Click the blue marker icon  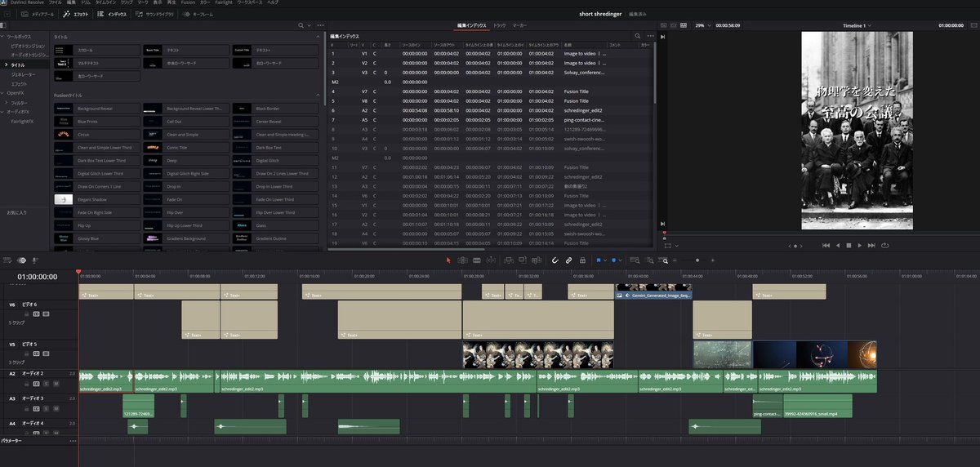pyautogui.click(x=614, y=260)
